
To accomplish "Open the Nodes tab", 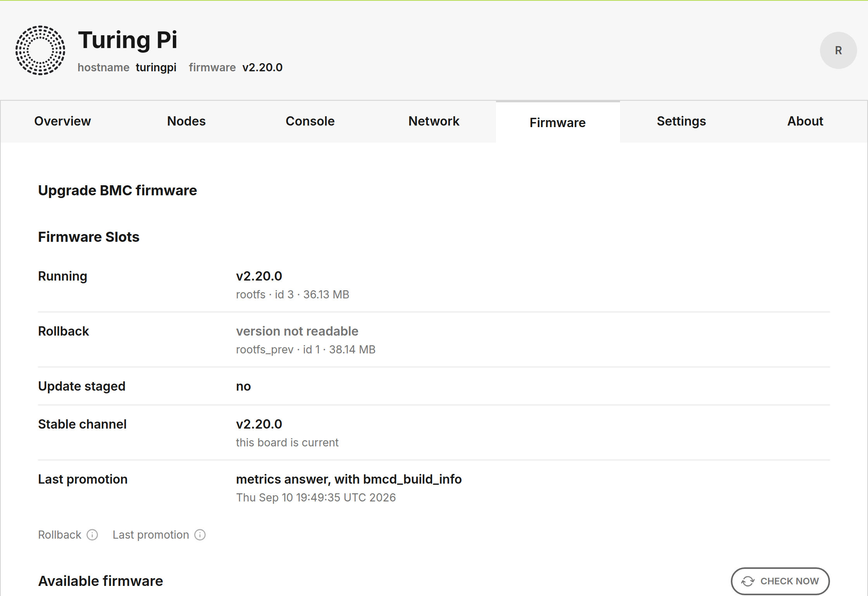I will (x=186, y=121).
